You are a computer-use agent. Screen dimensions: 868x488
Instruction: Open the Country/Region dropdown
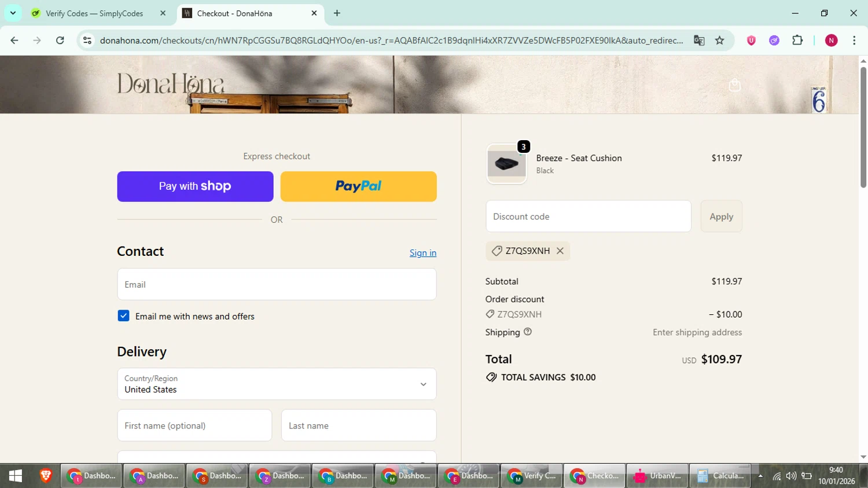tap(277, 384)
